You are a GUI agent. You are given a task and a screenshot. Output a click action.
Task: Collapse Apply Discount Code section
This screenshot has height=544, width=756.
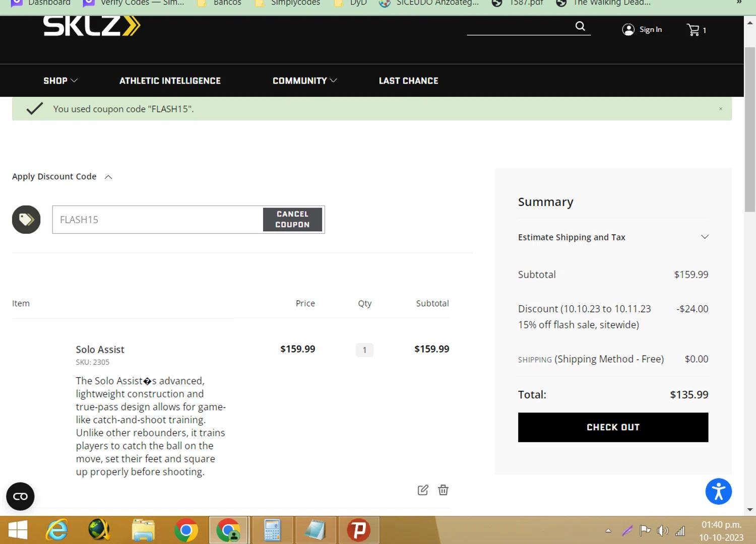pos(62,177)
